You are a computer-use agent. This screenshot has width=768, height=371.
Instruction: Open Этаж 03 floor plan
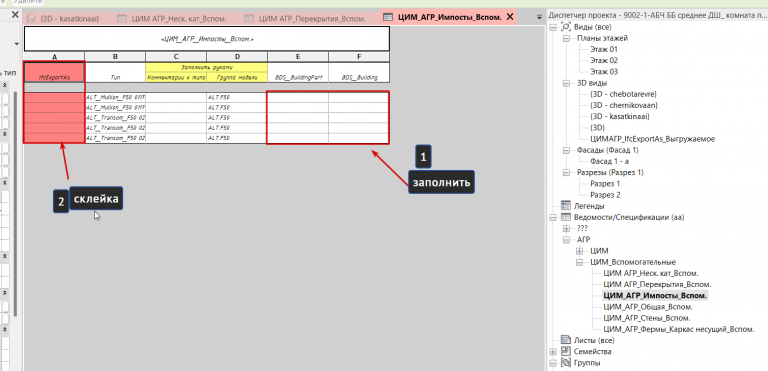(x=604, y=72)
